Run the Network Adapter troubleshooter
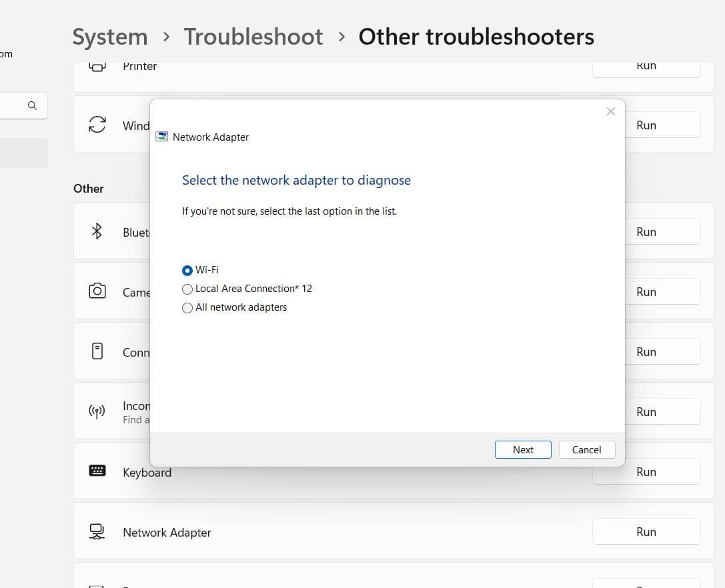 point(646,531)
